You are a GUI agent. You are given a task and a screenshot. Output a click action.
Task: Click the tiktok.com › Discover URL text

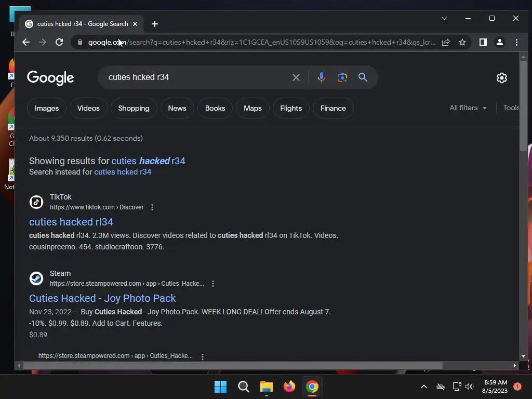coord(97,207)
